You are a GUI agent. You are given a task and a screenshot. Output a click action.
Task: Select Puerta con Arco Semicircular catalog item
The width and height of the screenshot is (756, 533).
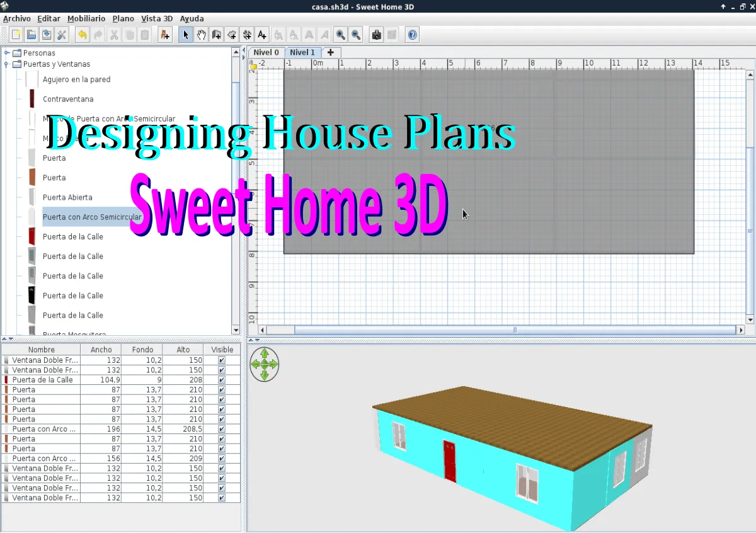point(92,217)
